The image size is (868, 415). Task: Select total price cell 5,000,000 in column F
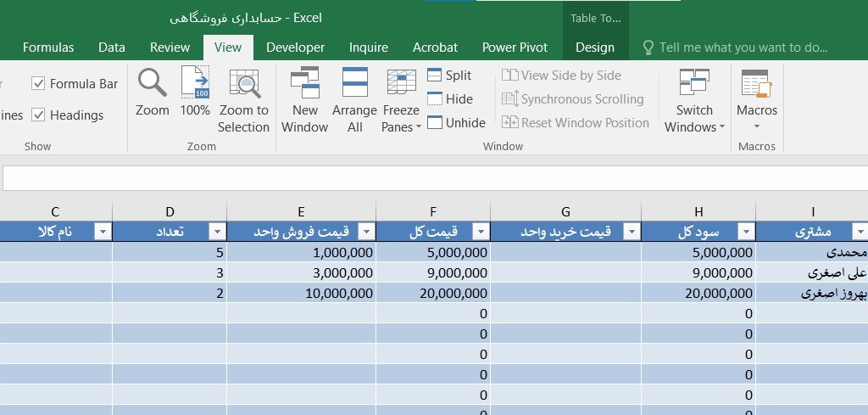point(433,253)
